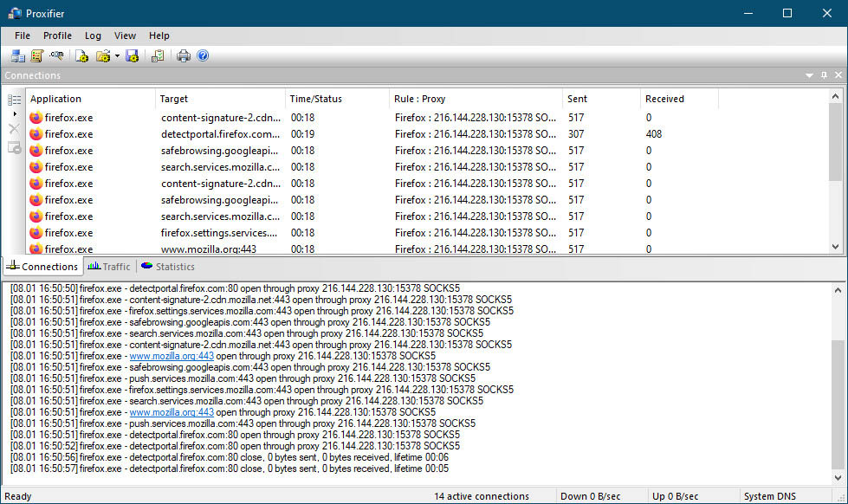Click Firefox icon on the detectportal.firefox.com row
The image size is (848, 504).
(36, 133)
